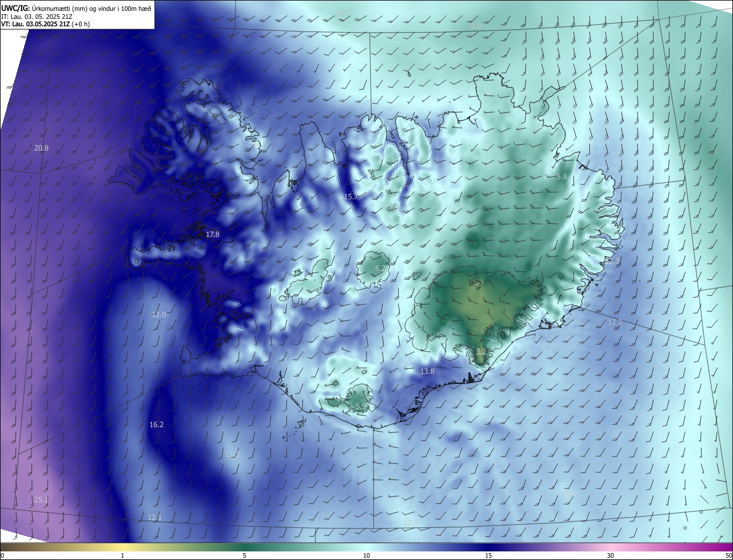Click the 15.7 value on the map

point(350,196)
